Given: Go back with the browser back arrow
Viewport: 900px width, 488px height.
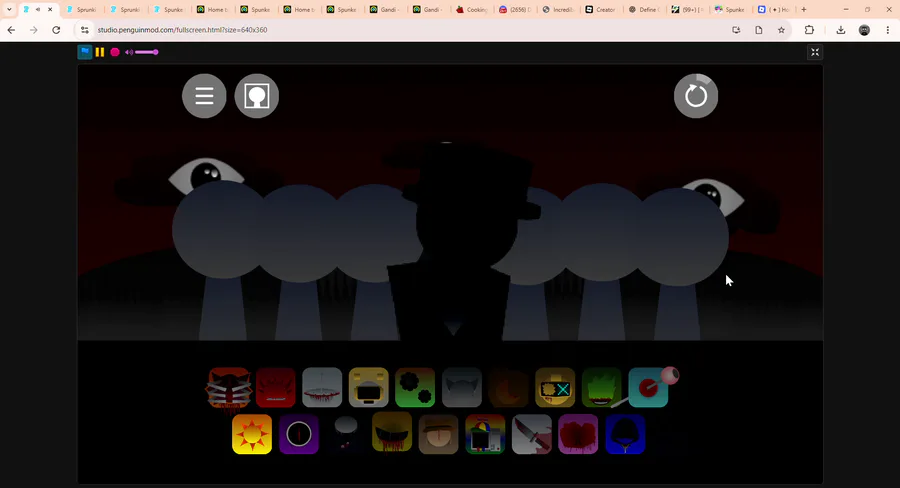Looking at the screenshot, I should 11,30.
